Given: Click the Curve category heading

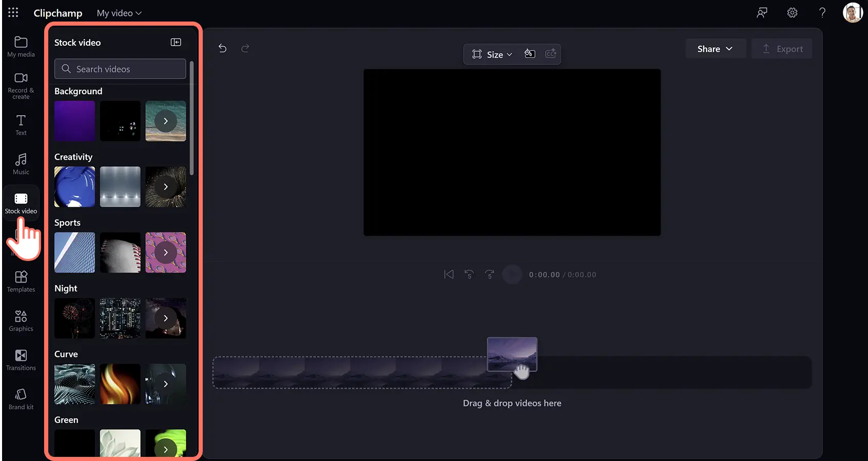Looking at the screenshot, I should point(66,354).
